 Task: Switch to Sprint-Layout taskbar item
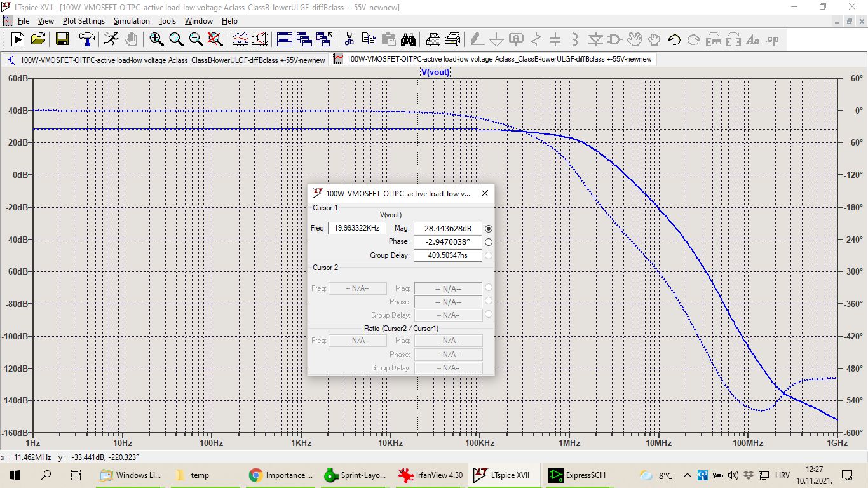[x=356, y=475]
